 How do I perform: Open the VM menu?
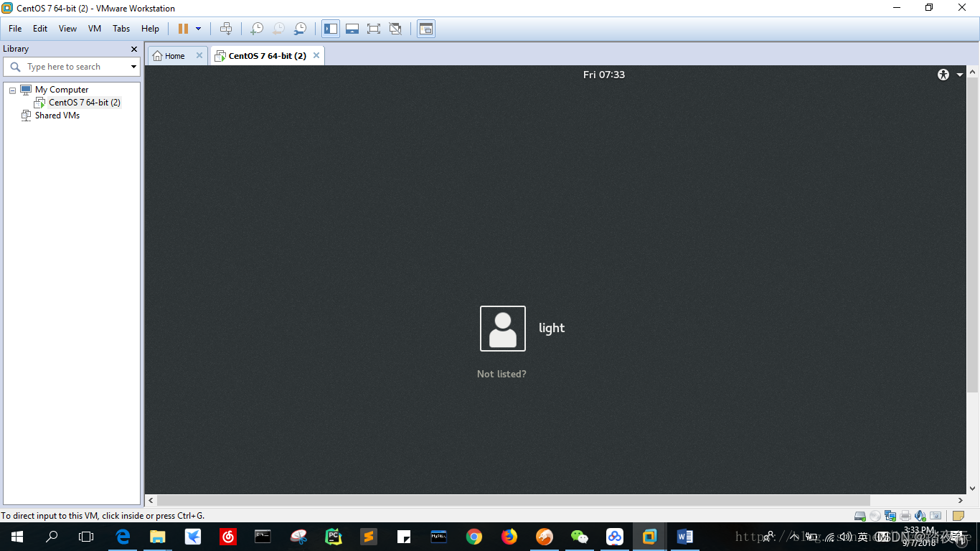point(95,29)
